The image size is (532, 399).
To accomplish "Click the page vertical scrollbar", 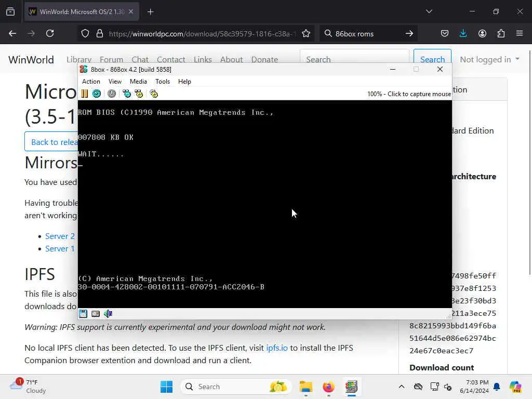I will (x=529, y=163).
